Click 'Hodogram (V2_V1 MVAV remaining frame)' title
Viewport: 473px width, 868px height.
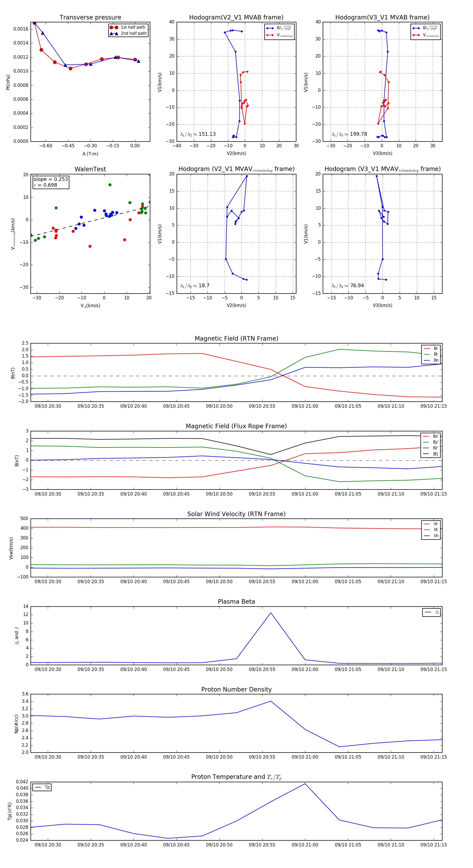(x=236, y=169)
